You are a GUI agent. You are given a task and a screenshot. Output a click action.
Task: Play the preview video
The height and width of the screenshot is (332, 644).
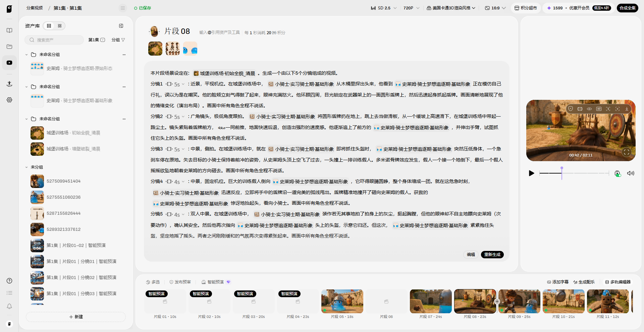point(531,173)
